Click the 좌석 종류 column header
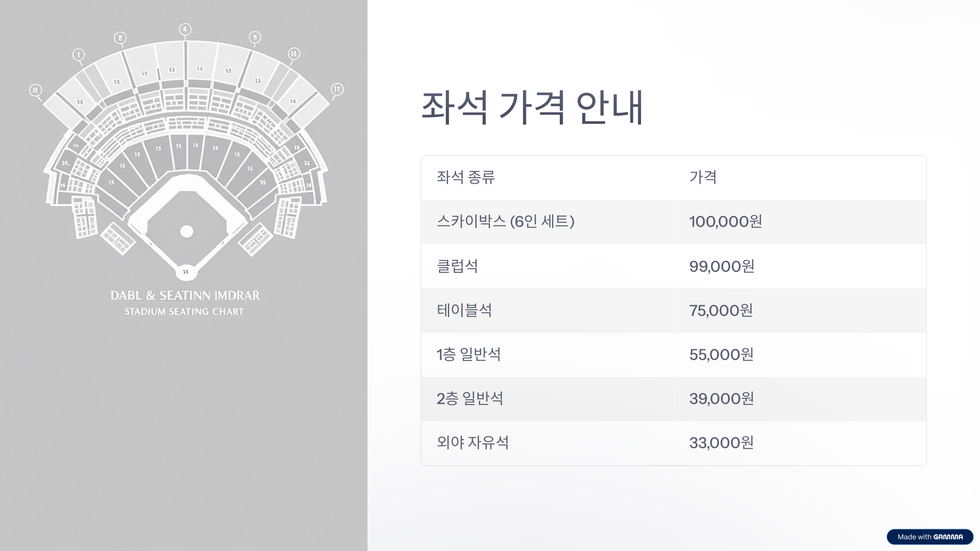The width and height of the screenshot is (980, 551). (x=466, y=177)
